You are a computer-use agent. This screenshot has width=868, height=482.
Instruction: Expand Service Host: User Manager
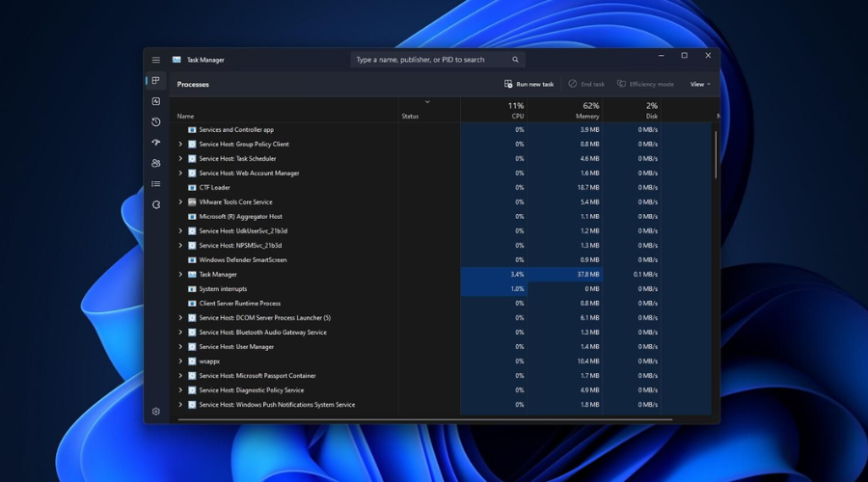180,347
